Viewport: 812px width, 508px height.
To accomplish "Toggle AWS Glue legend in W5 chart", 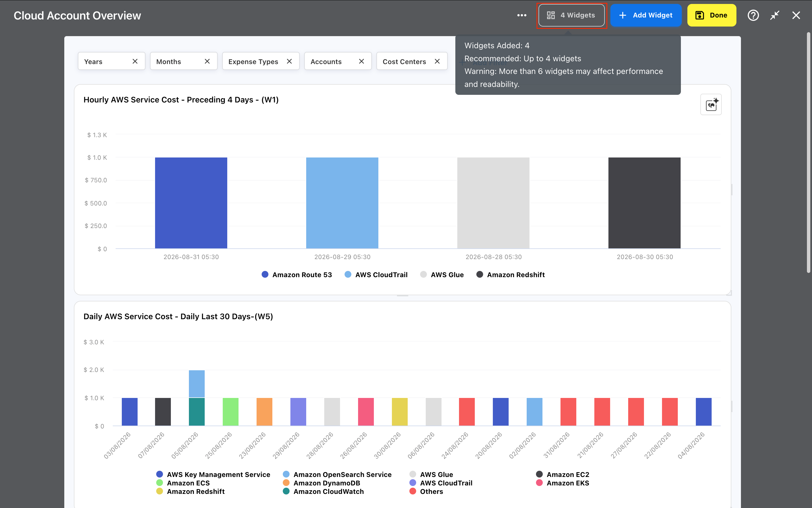I will point(431,474).
